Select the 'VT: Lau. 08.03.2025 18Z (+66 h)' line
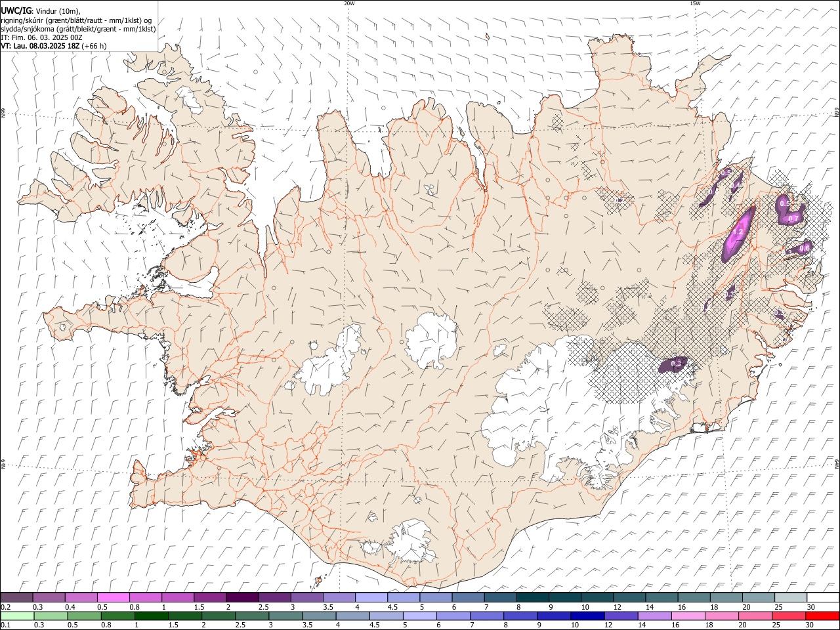Viewport: 840px width, 630px height. [x=54, y=46]
